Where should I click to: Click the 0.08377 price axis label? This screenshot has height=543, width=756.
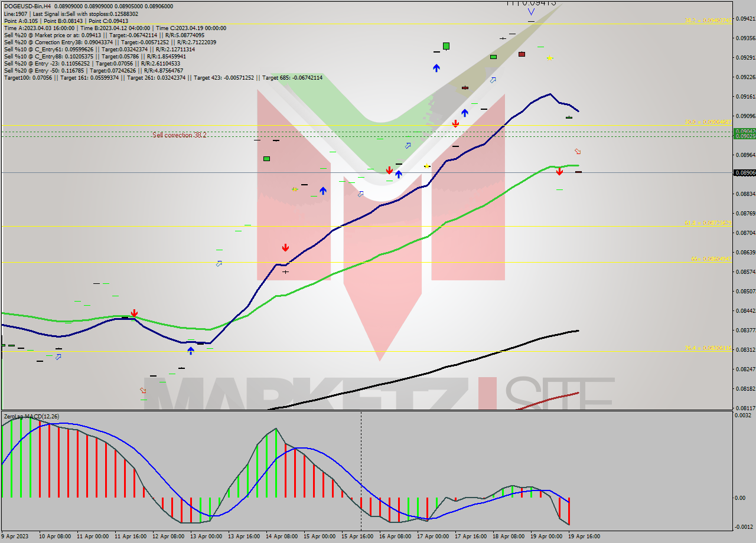coord(746,331)
